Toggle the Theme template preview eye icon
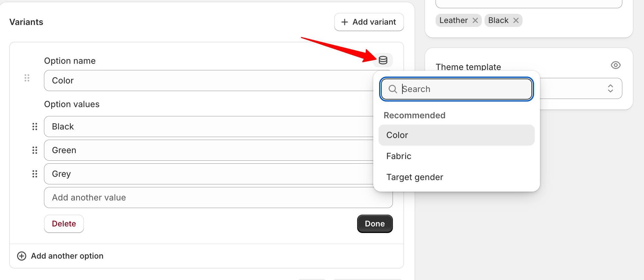Screen dimensions: 644x280 tap(615, 65)
